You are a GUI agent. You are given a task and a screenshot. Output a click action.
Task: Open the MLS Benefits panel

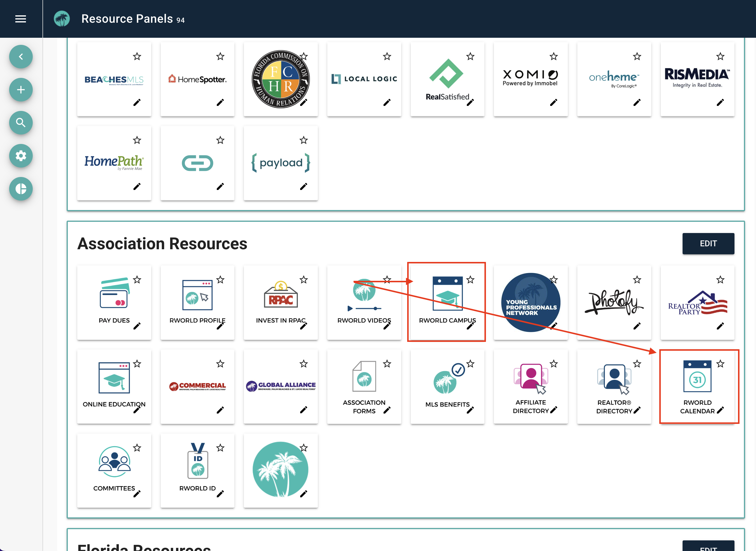pos(447,387)
